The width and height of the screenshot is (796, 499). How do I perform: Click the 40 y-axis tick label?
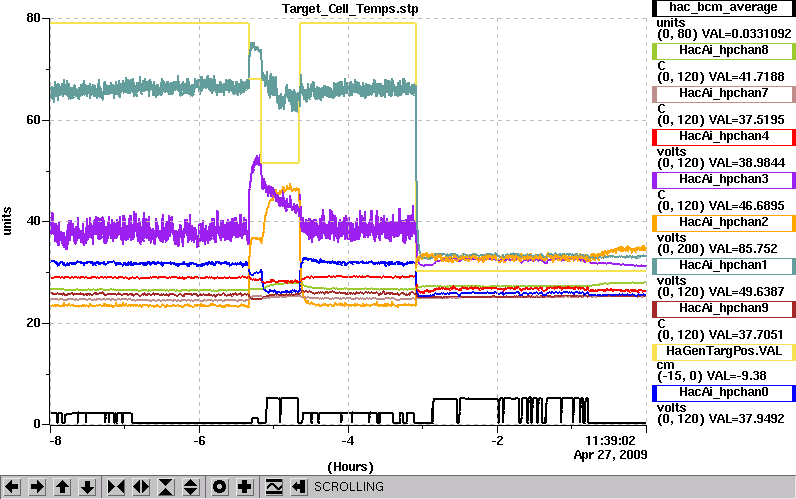33,222
